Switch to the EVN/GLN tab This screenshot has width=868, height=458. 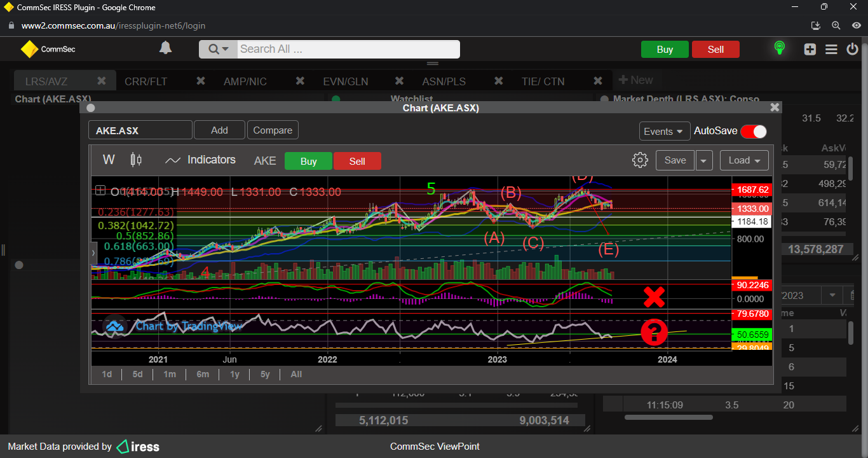coord(345,81)
